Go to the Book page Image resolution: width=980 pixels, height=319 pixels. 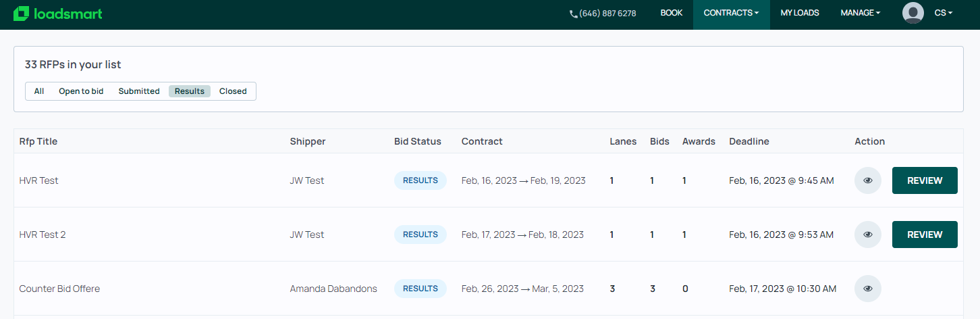(672, 13)
